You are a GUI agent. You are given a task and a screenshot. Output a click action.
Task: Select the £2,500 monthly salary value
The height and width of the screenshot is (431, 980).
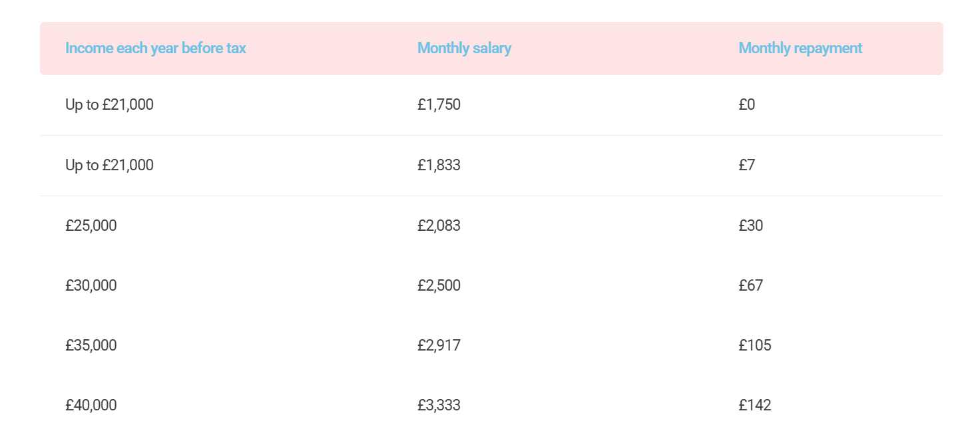point(439,285)
